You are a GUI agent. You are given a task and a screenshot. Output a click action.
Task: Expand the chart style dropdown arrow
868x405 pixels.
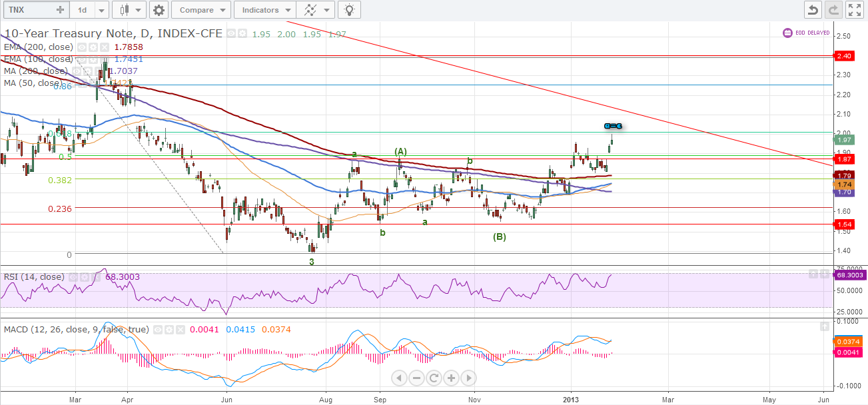(x=139, y=10)
